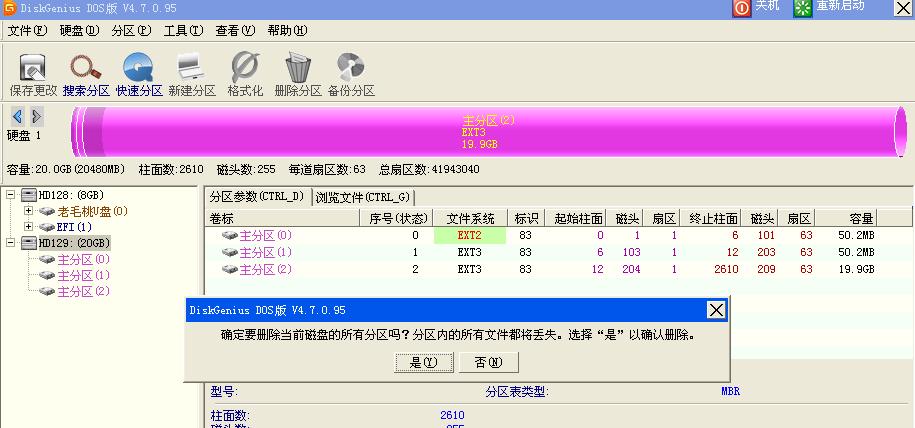Click the DiskGenius logo in the title bar
The width and height of the screenshot is (915, 428).
point(9,8)
